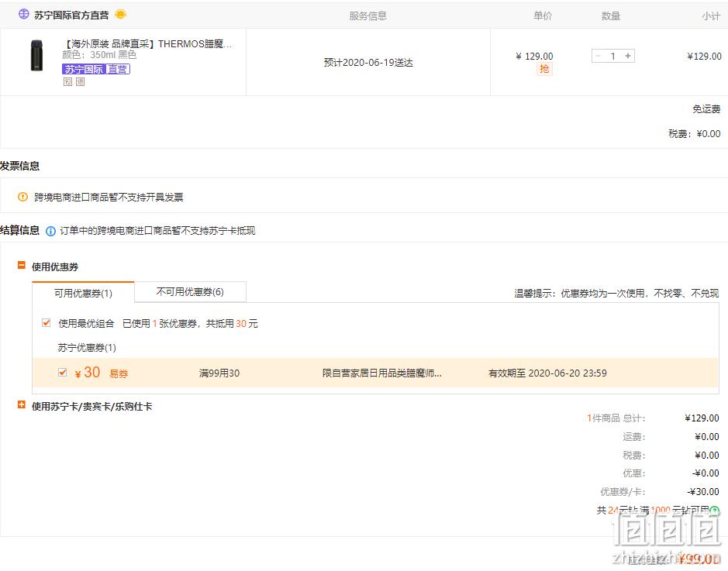This screenshot has height=571, width=728.
Task: Click the ¥ 129.00 unit price
Action: point(534,56)
